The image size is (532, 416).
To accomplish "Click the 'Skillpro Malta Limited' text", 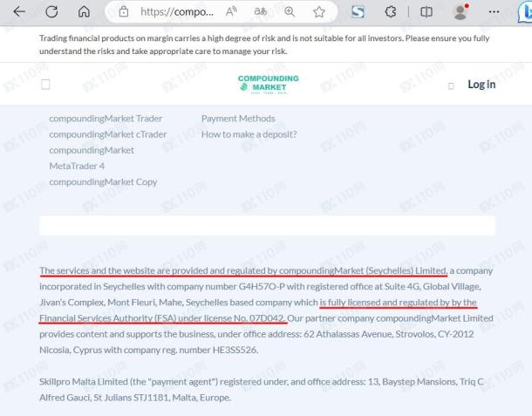I will (x=84, y=382).
